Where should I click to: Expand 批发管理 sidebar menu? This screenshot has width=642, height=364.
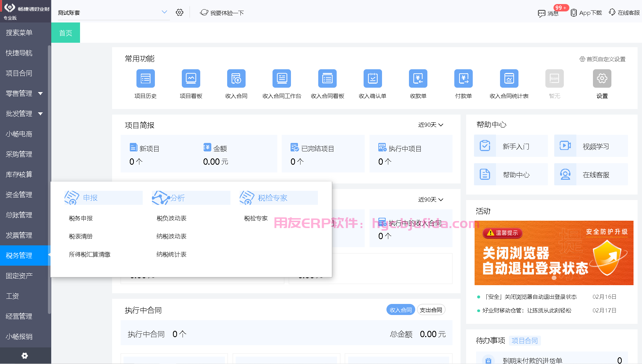coord(40,114)
